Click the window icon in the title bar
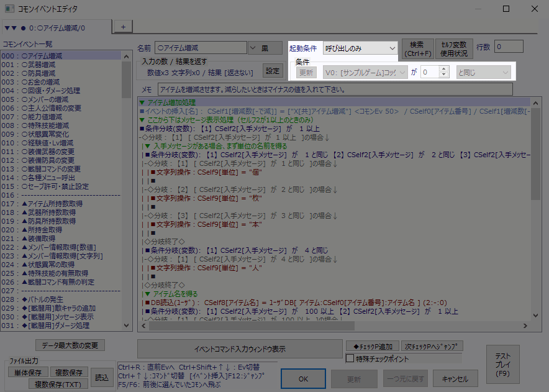 (x=9, y=9)
